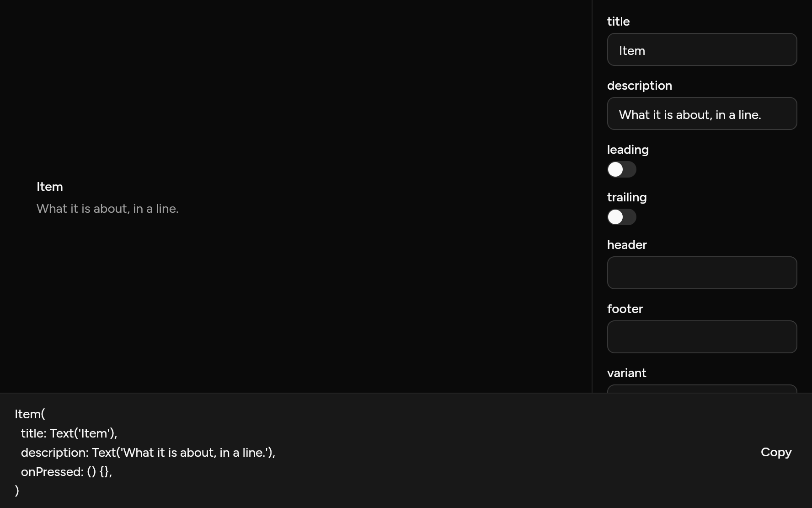Click the 'variant' property label
This screenshot has width=812, height=508.
click(626, 373)
